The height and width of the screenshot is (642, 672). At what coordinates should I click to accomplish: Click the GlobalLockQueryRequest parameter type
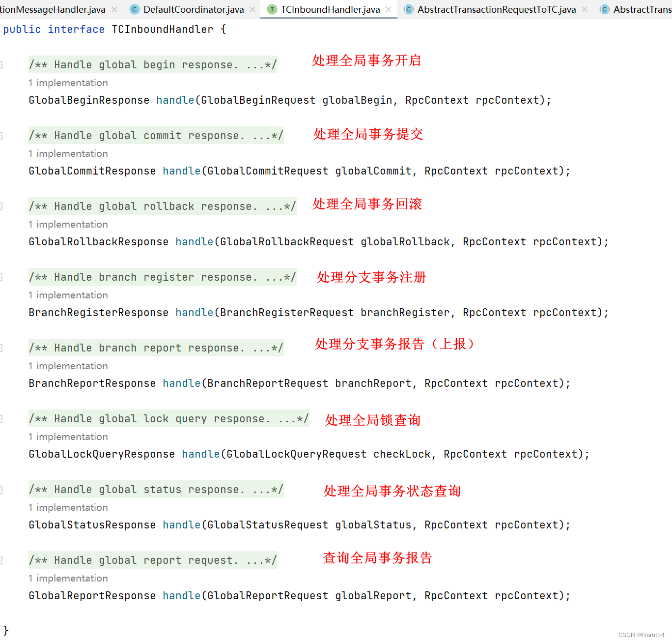297,454
